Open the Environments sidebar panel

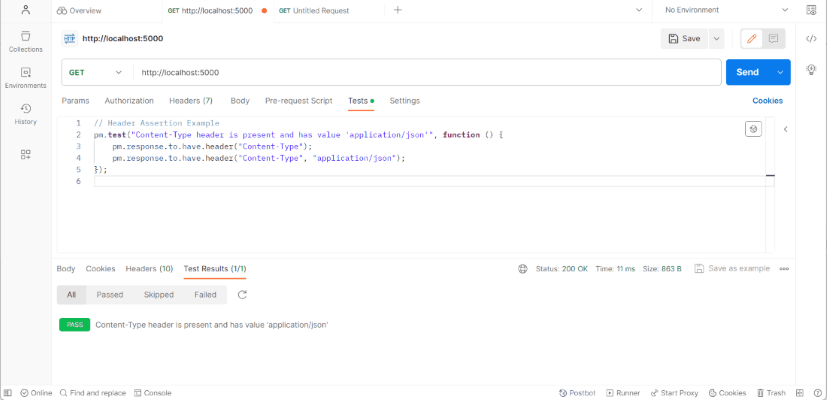[x=25, y=78]
